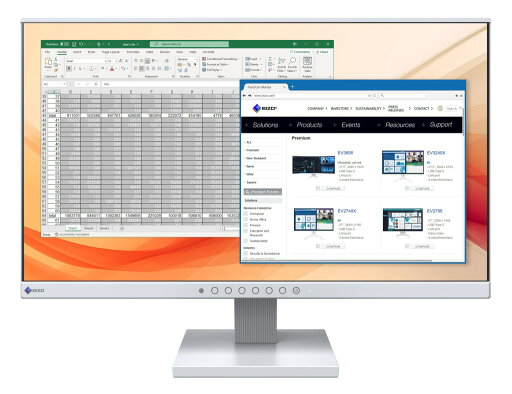Click the AutoSum sigma icon in Excel
512x394 pixels.
click(270, 59)
